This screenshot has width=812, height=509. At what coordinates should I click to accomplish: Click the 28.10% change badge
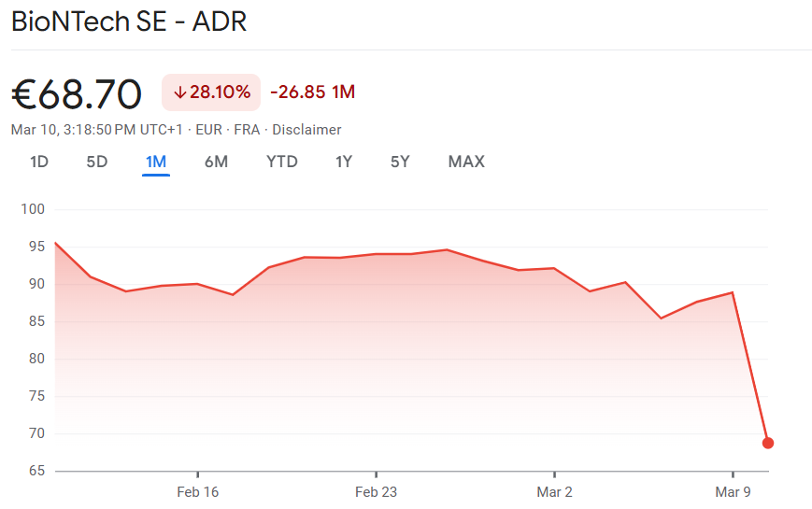click(x=211, y=92)
